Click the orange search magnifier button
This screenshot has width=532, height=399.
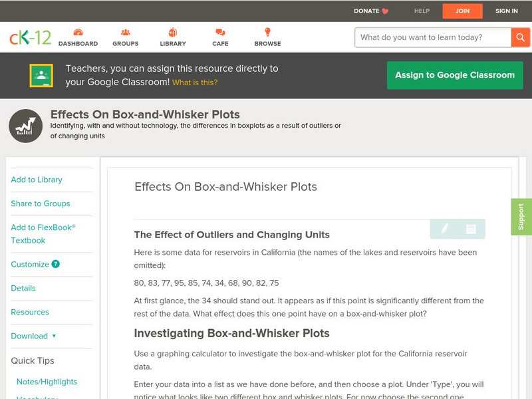click(520, 37)
